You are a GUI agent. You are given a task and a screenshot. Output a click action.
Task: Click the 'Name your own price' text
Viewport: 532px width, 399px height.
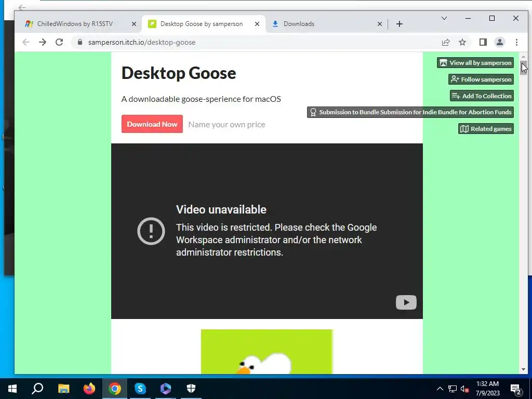[227, 125]
